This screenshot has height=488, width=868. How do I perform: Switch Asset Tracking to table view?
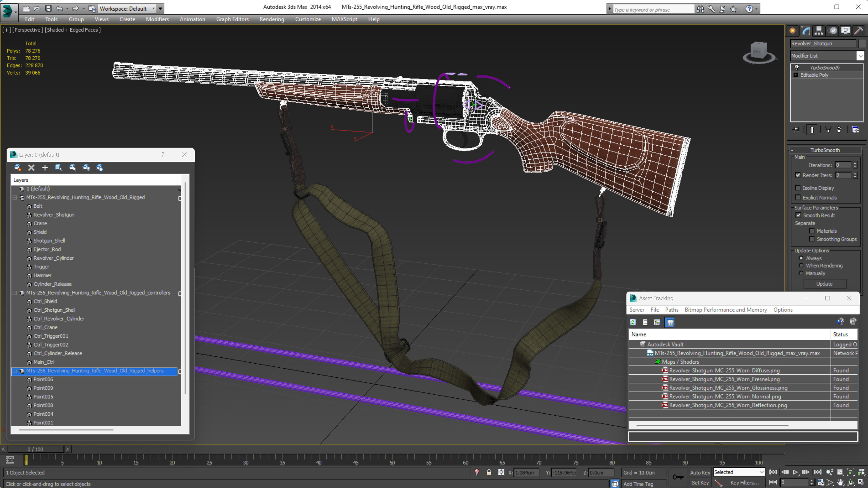[x=670, y=322]
